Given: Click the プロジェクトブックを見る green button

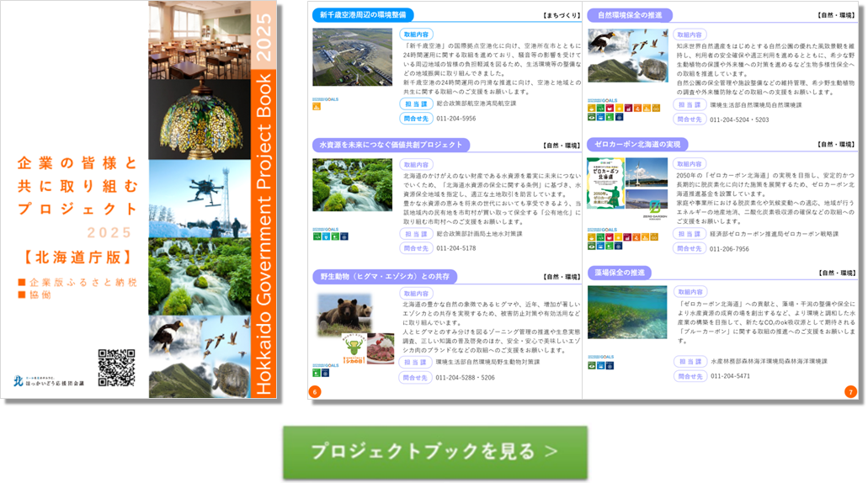Looking at the screenshot, I should click(434, 452).
